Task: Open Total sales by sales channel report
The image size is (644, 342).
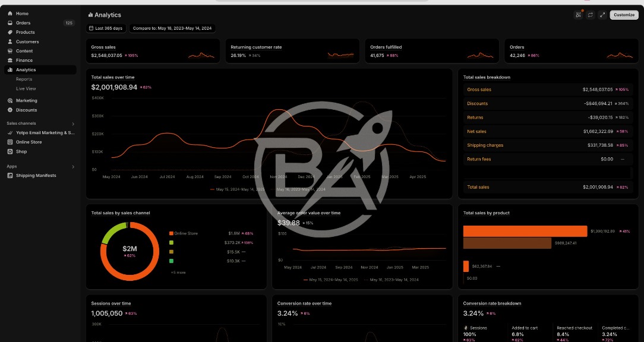Action: (x=121, y=213)
